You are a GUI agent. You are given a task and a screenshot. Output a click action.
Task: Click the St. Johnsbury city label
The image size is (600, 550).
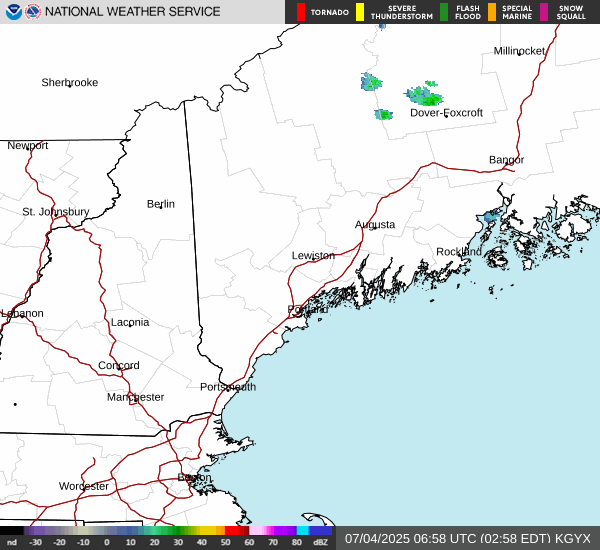55,211
